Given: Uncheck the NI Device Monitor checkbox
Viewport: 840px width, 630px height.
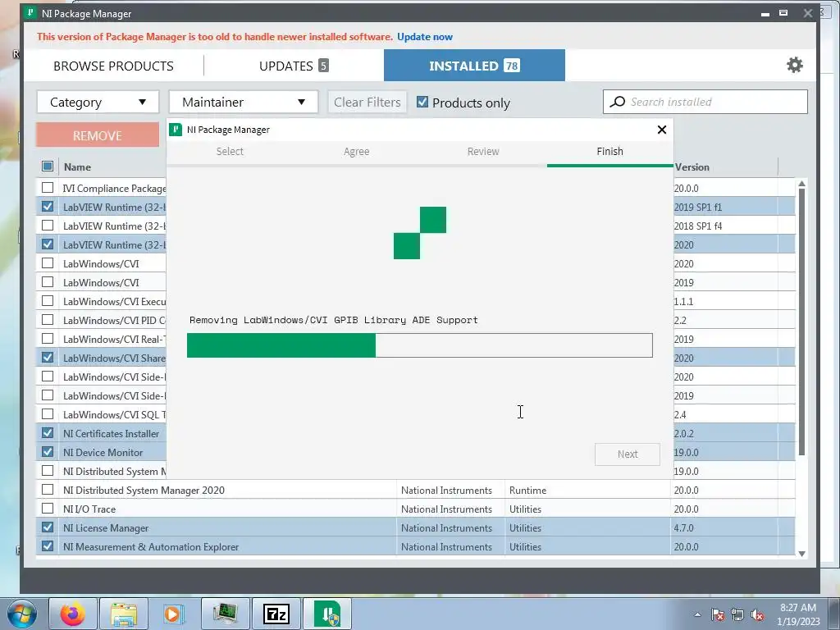Looking at the screenshot, I should (47, 452).
